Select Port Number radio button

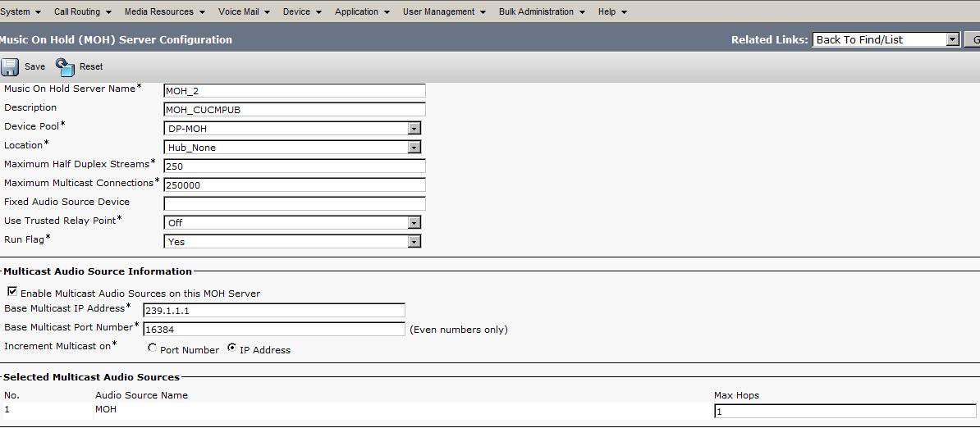(x=152, y=348)
